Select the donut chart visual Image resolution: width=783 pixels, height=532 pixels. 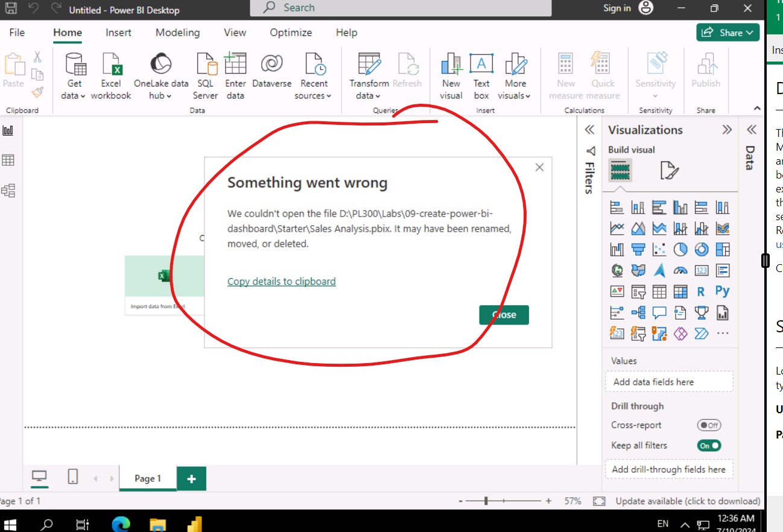702,249
